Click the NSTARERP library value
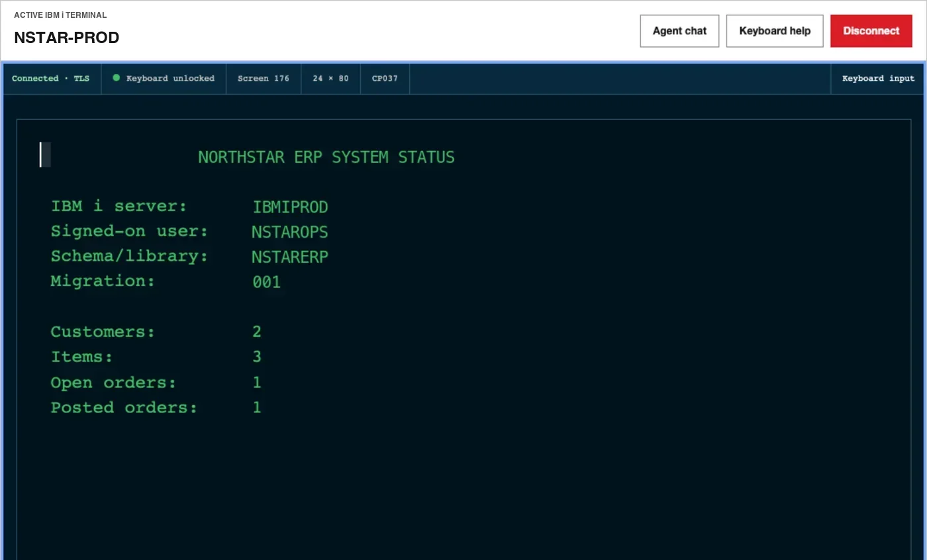 coord(290,257)
